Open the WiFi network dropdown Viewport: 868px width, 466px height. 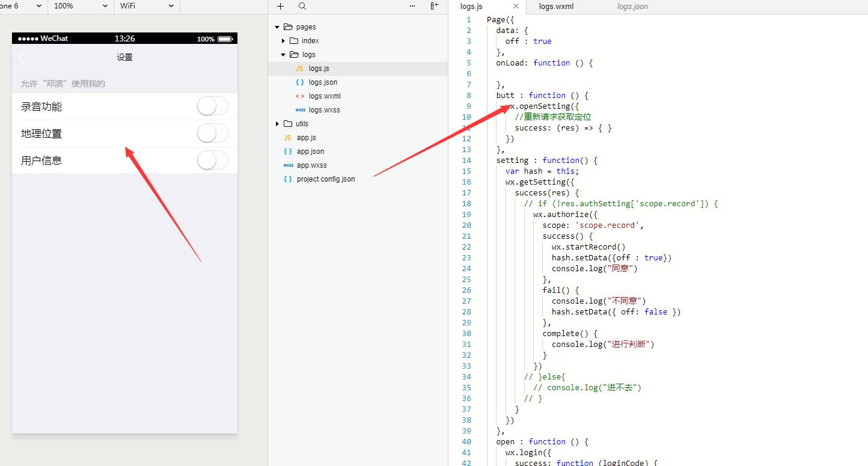coord(147,6)
